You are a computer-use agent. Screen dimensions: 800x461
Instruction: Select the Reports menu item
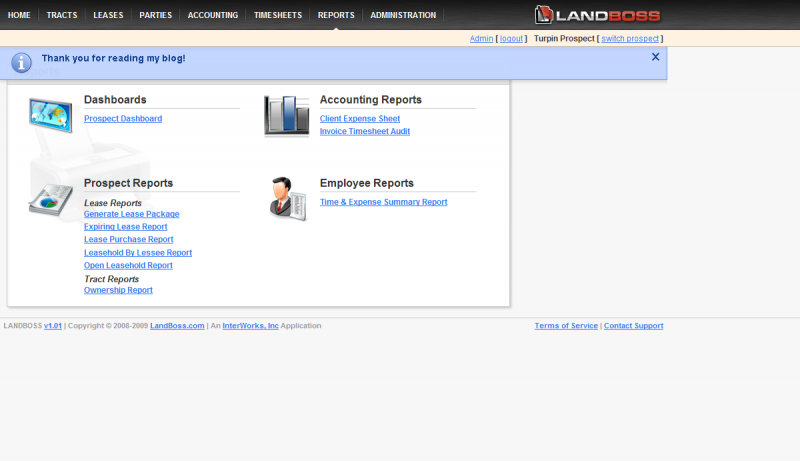[x=336, y=15]
